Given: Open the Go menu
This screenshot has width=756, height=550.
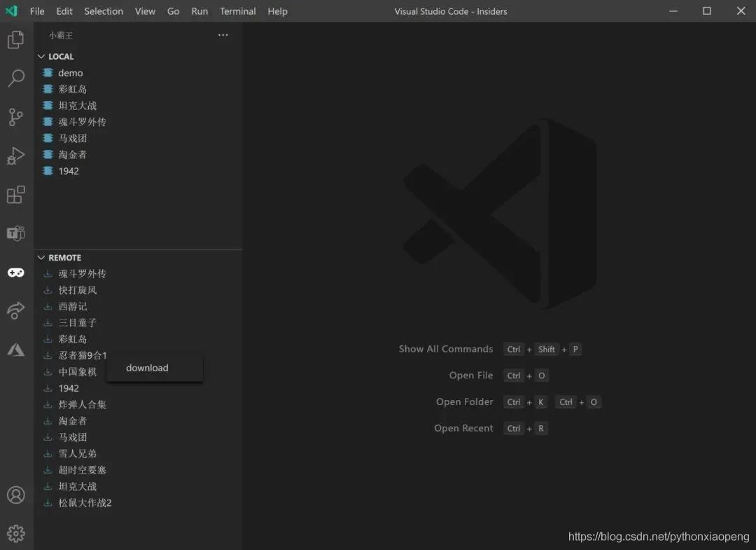Looking at the screenshot, I should click(173, 11).
